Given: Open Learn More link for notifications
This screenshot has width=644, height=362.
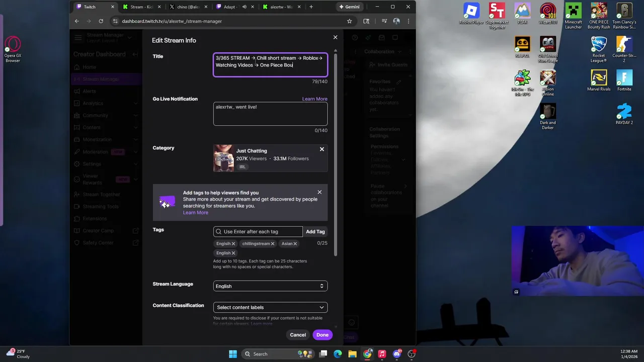Looking at the screenshot, I should point(314,99).
